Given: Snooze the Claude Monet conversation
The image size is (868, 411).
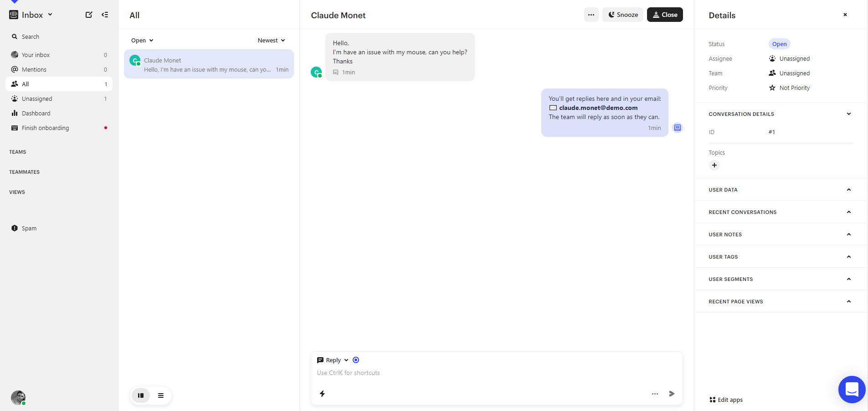Looking at the screenshot, I should [623, 15].
